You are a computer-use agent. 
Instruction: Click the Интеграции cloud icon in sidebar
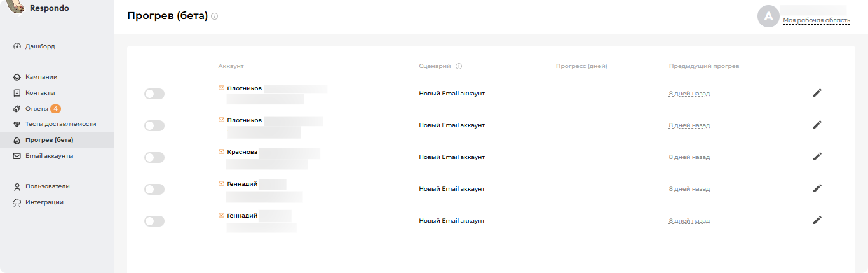[x=17, y=202]
